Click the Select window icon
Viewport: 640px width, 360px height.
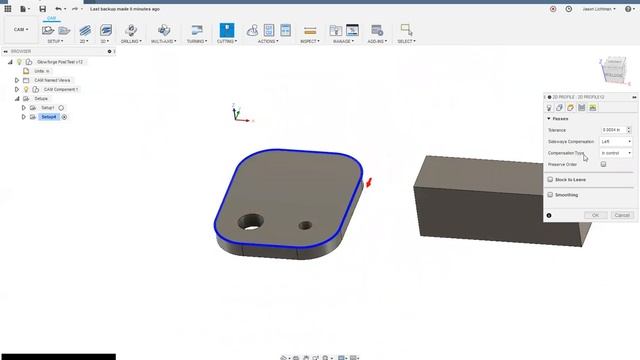[406, 30]
